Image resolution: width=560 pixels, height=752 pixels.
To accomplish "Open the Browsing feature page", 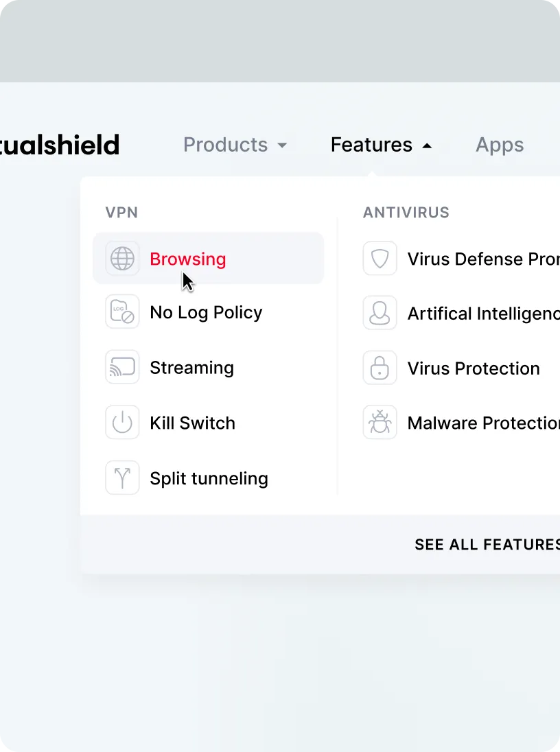I will point(187,259).
